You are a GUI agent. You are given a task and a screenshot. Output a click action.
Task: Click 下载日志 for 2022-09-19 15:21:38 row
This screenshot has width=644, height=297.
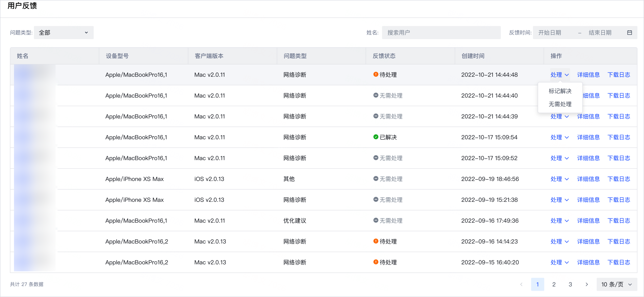619,200
